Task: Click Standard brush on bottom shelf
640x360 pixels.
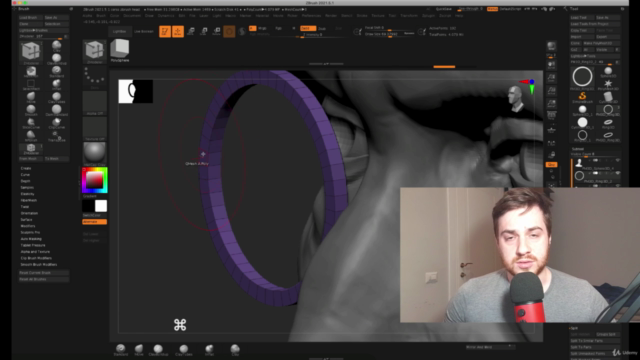Action: click(120, 350)
